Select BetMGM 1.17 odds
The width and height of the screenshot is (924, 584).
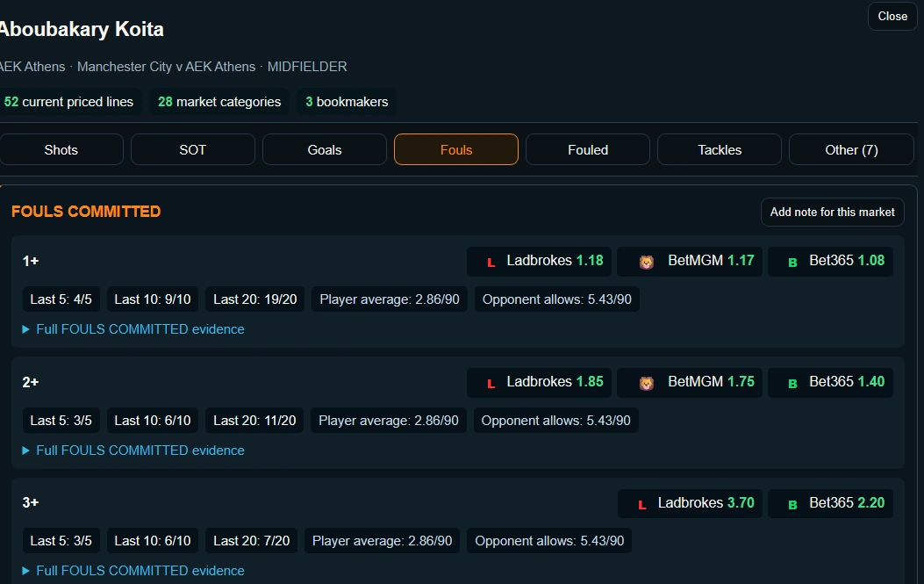[690, 262]
